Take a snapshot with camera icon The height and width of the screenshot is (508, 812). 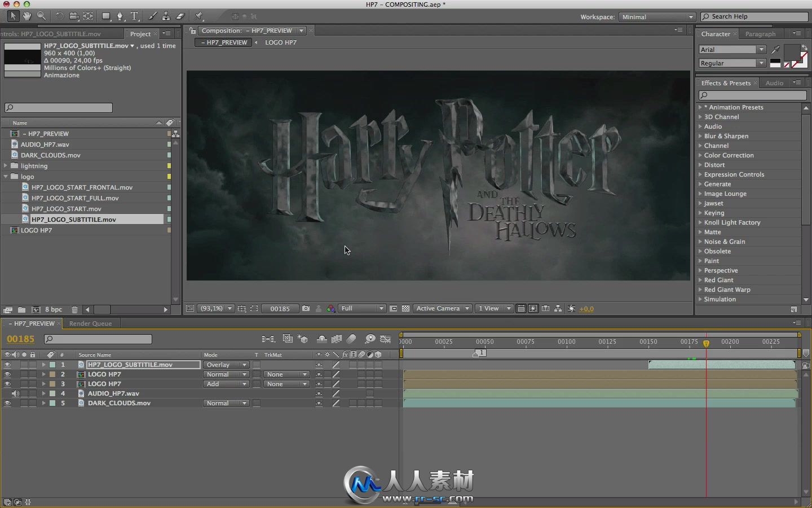306,309
